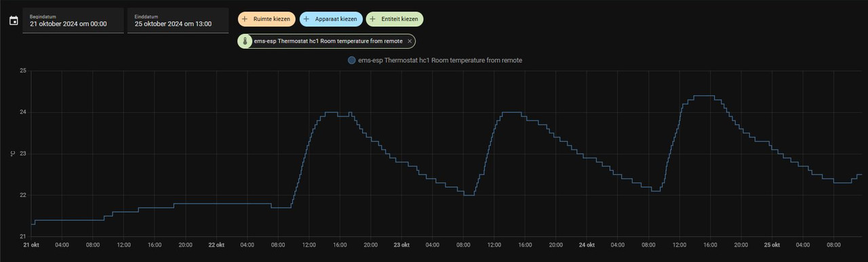This screenshot has height=262, width=868.
Task: Open the calendar date range picker icon
Action: [14, 20]
